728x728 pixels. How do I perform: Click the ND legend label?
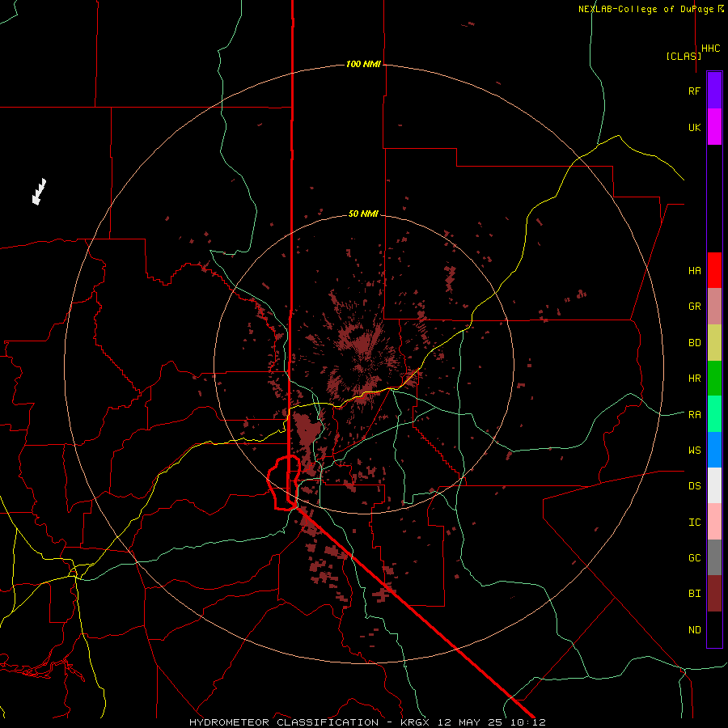pyautogui.click(x=694, y=630)
